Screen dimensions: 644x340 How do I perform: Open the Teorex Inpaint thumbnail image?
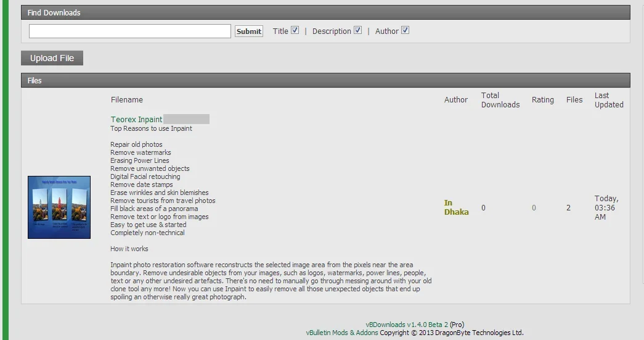point(59,207)
